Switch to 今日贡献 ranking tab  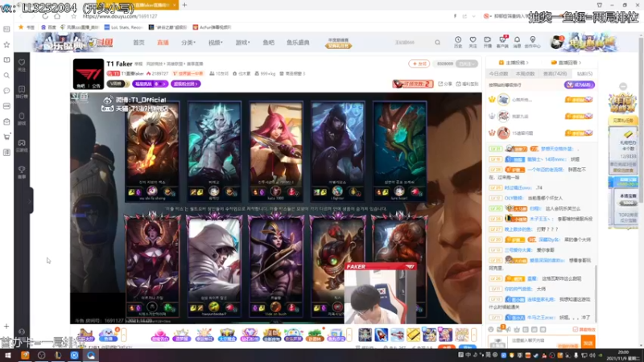[x=498, y=73]
